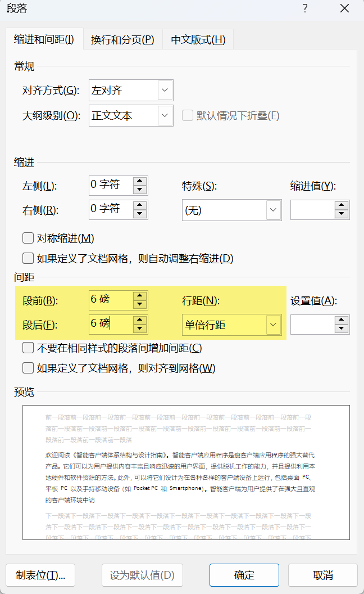This screenshot has width=364, height=594.
Task: Decrease the 右侧 indent with down arrow
Action: (x=140, y=214)
